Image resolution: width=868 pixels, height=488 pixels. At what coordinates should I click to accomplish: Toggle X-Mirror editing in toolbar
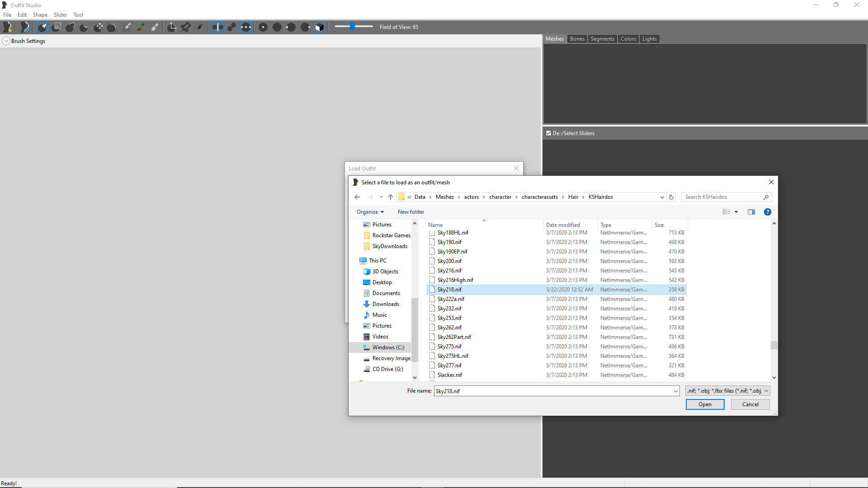coord(218,27)
